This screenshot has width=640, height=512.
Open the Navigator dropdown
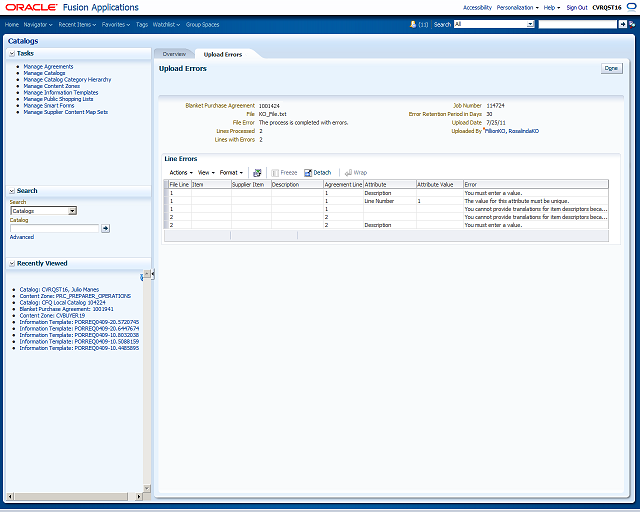coord(38,24)
